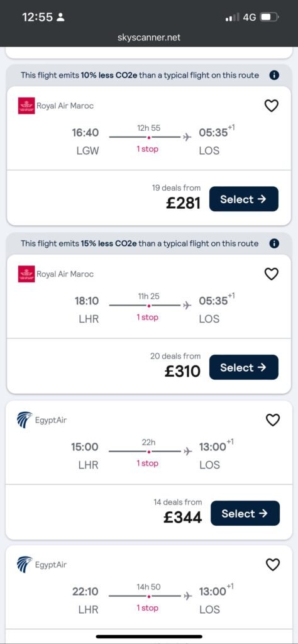Favorite the 22:10 EgyptAir flight
The image size is (298, 644).
[273, 565]
